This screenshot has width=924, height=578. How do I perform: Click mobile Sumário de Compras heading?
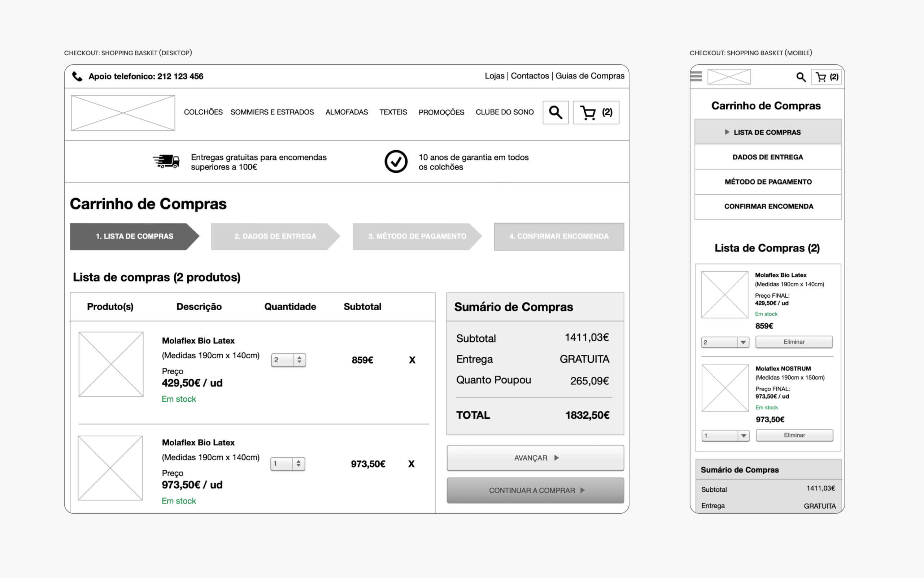[740, 470]
